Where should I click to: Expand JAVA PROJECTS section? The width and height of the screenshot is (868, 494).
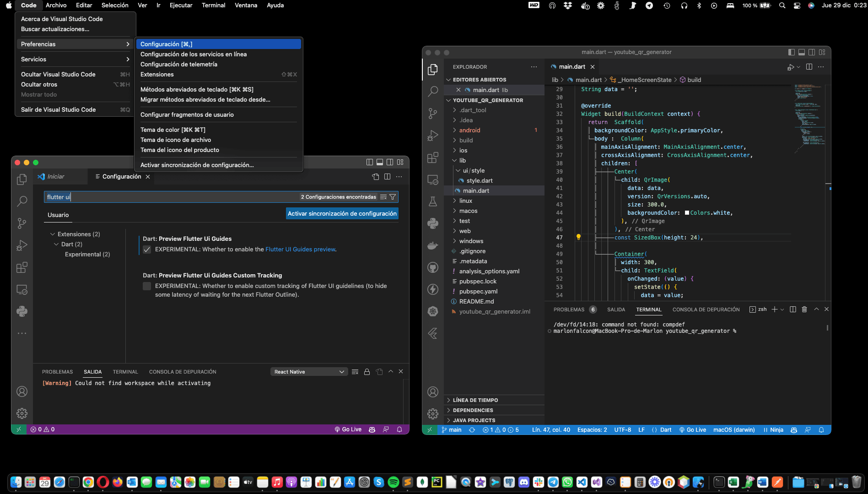[x=474, y=420]
